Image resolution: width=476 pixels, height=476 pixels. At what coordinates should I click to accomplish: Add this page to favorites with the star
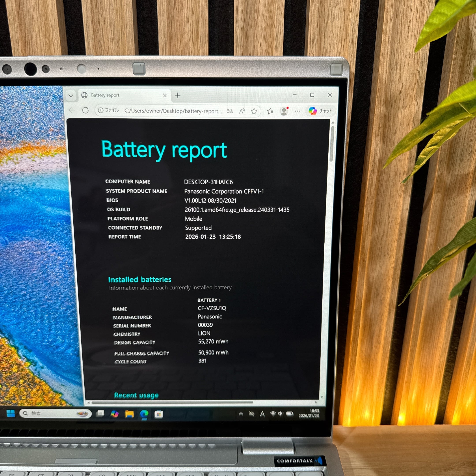[254, 111]
